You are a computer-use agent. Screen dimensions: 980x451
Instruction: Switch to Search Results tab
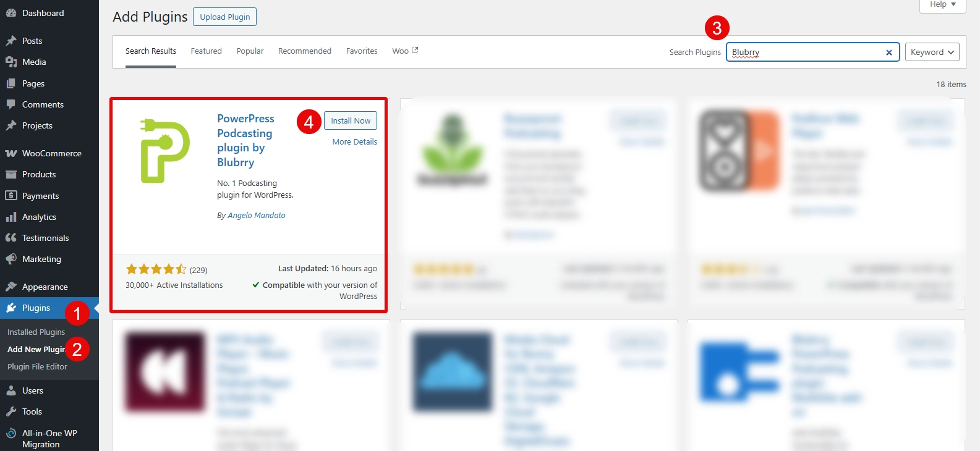[151, 51]
